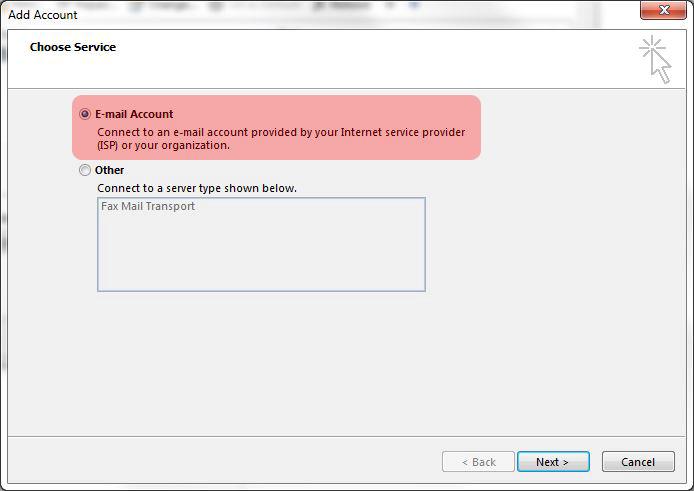Screen dimensions: 694x491
Task: Click "Connect to a server type shown below" text
Action: tap(197, 188)
